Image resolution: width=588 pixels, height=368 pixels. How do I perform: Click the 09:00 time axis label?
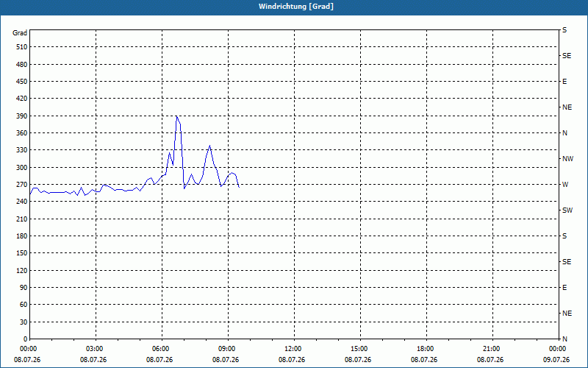click(228, 349)
